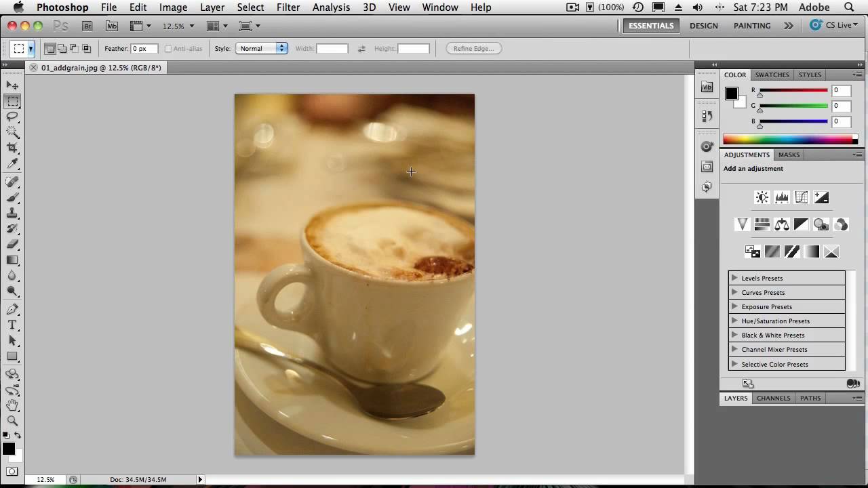The width and height of the screenshot is (868, 488).
Task: Switch to the Design workspace
Action: click(704, 26)
